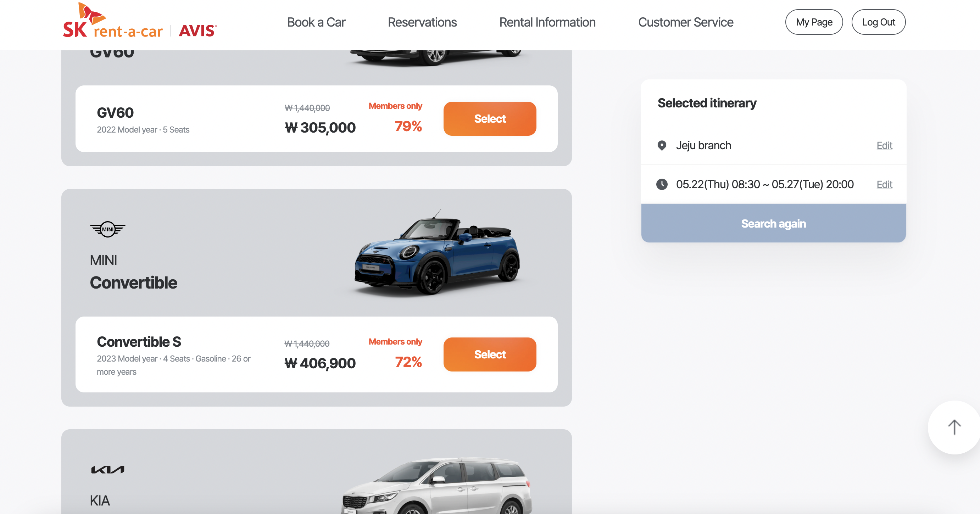The width and height of the screenshot is (980, 514).
Task: Open My Page
Action: pyautogui.click(x=814, y=22)
